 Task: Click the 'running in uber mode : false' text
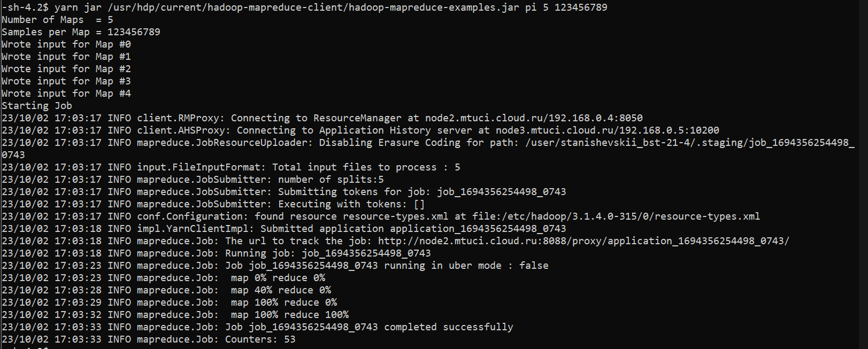coord(466,266)
